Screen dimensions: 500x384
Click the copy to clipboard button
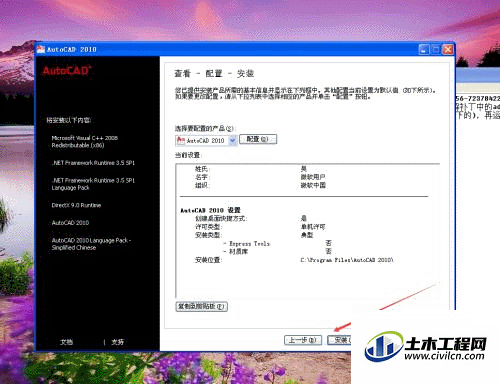pyautogui.click(x=201, y=306)
